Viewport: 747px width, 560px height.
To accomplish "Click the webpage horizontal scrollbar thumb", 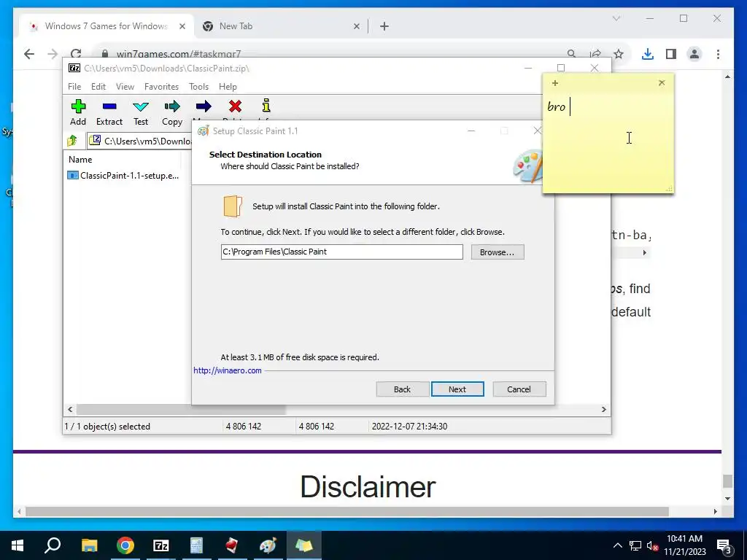I will click(347, 511).
